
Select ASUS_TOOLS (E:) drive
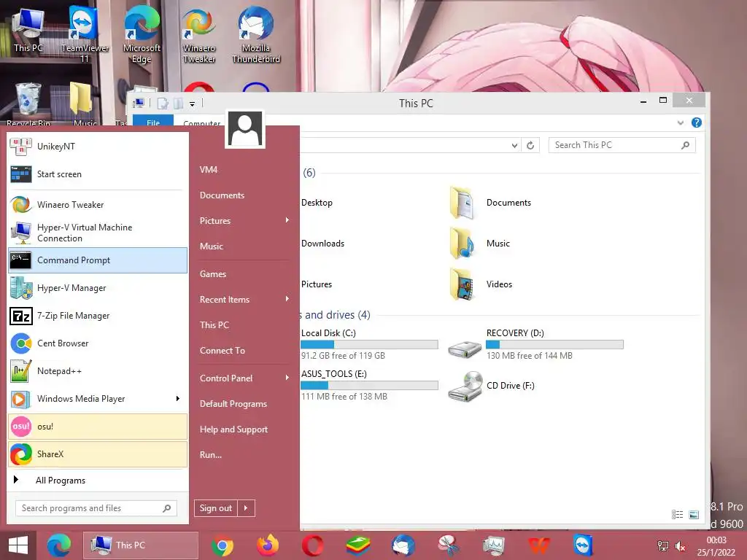(369, 385)
